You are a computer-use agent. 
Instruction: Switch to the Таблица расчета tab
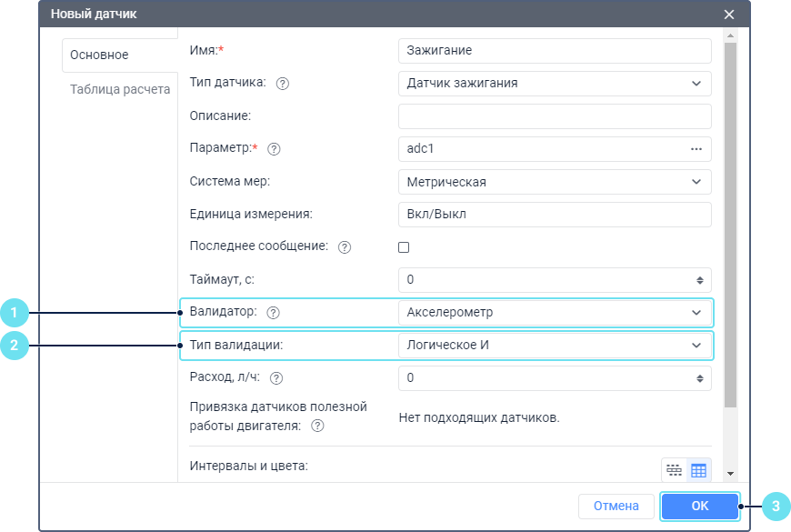point(120,90)
